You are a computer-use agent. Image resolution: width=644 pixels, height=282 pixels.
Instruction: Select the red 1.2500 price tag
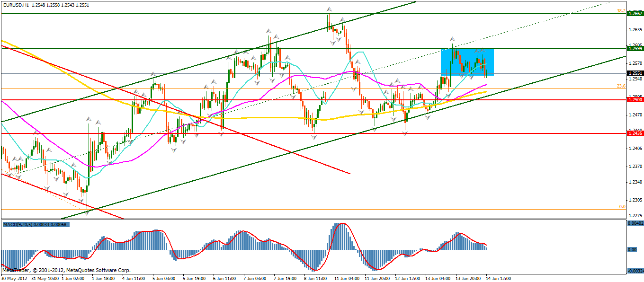click(635, 100)
